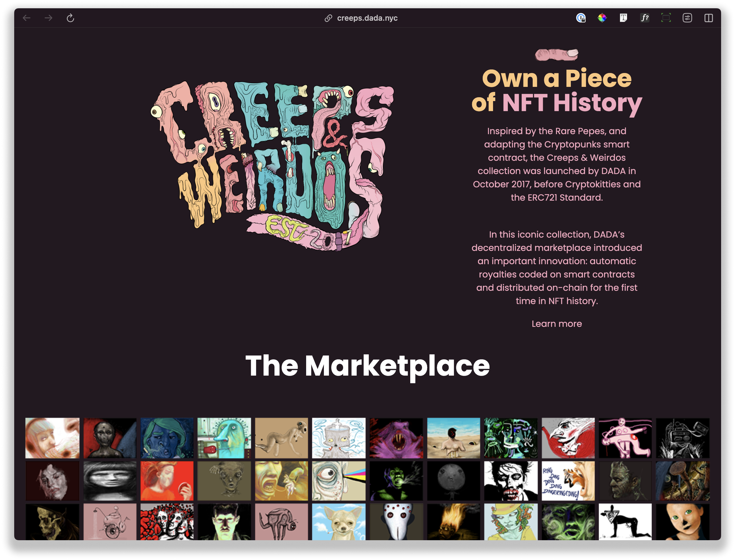Open the white sketch boombox thumbnail

(x=683, y=438)
